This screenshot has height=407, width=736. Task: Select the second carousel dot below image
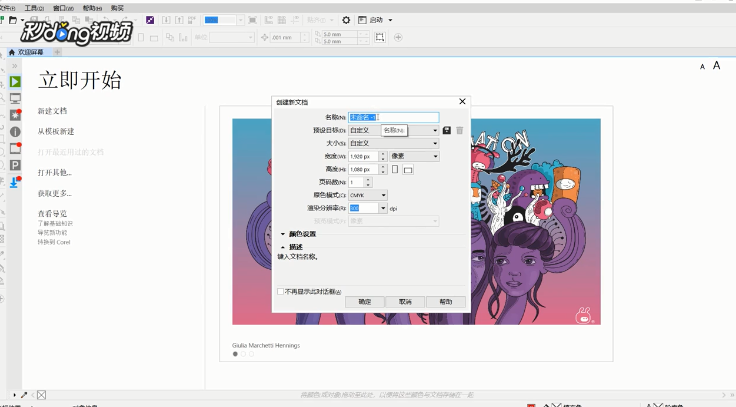pyautogui.click(x=243, y=354)
